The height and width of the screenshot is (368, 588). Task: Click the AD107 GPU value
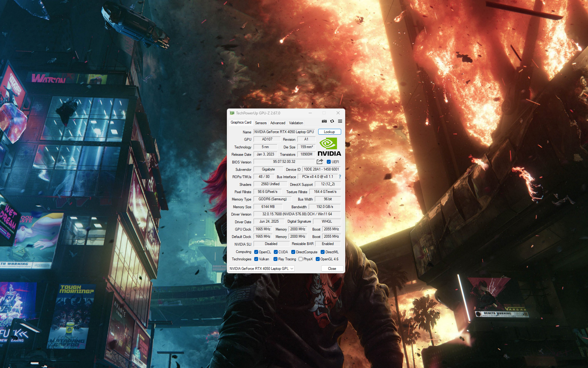tap(267, 139)
